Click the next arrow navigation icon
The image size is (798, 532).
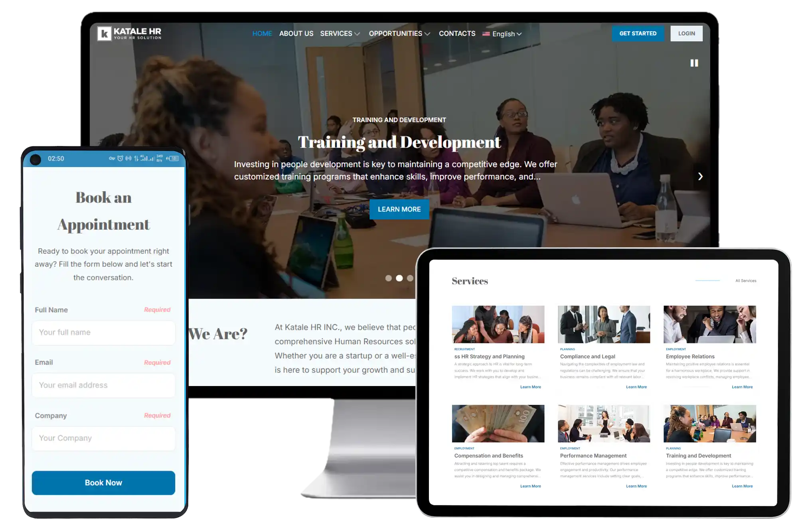tap(699, 176)
